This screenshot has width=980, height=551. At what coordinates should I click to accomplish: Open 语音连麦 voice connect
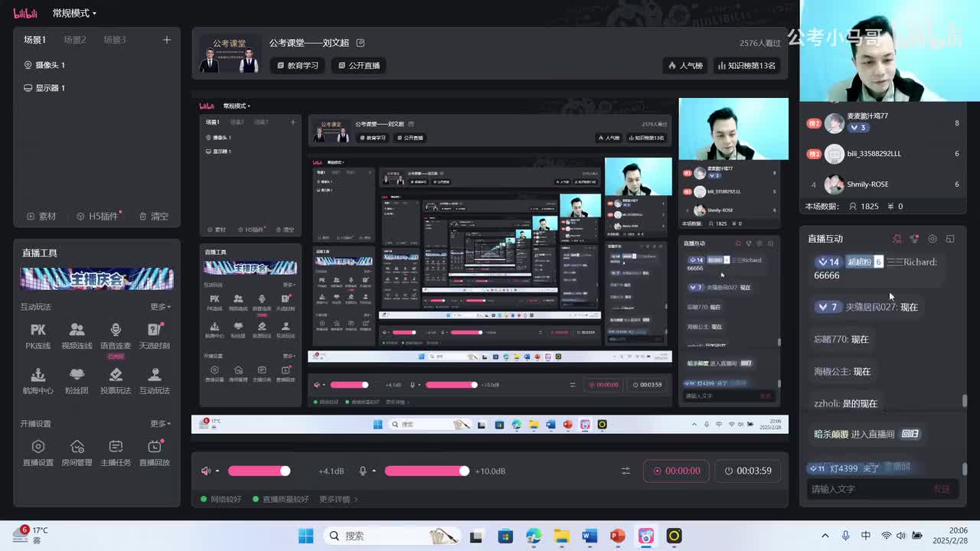116,335
